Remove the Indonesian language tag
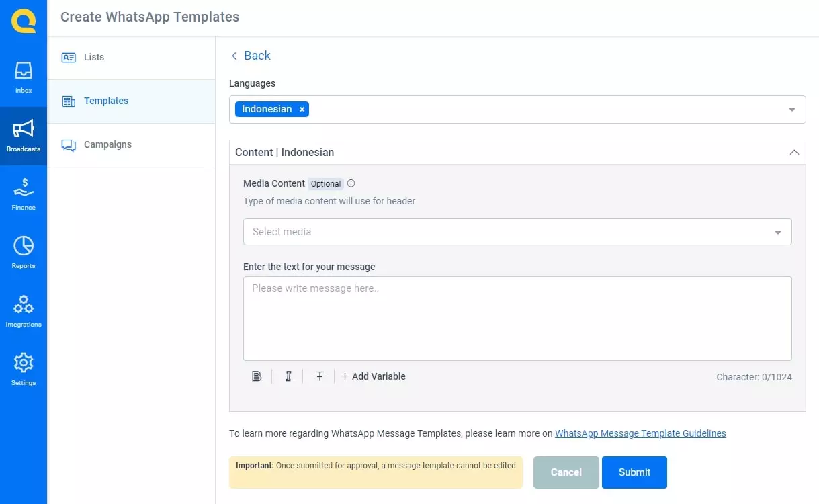 coord(302,109)
